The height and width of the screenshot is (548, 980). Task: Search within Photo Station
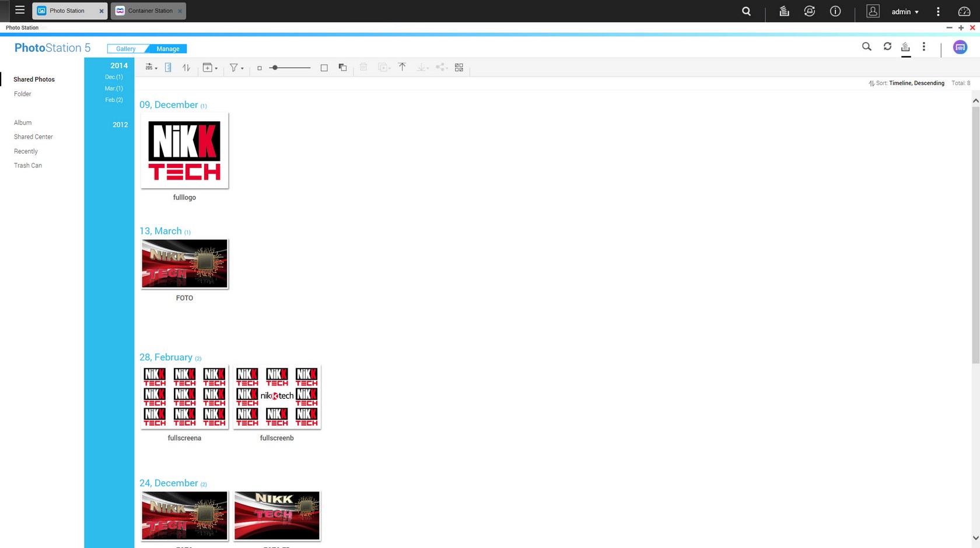[867, 47]
